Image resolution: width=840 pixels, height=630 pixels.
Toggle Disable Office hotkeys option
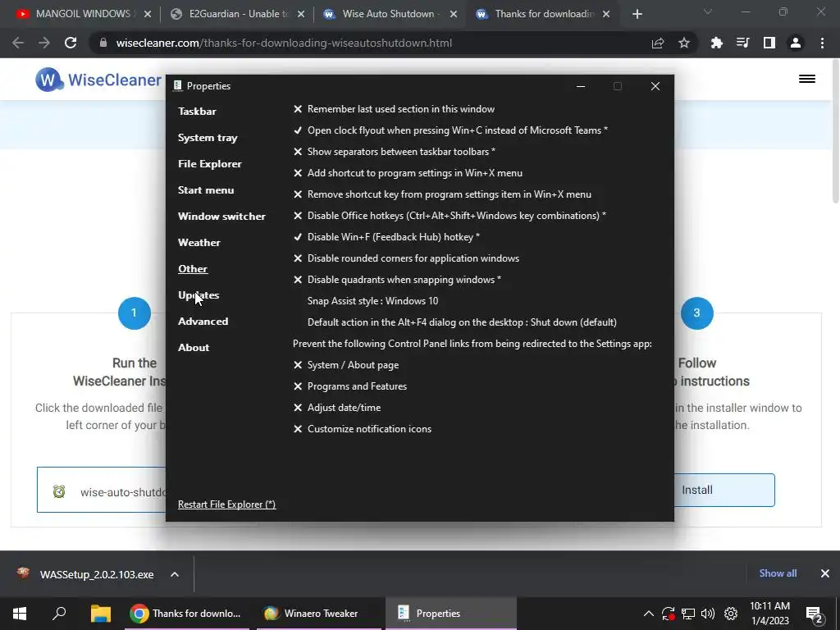click(450, 216)
